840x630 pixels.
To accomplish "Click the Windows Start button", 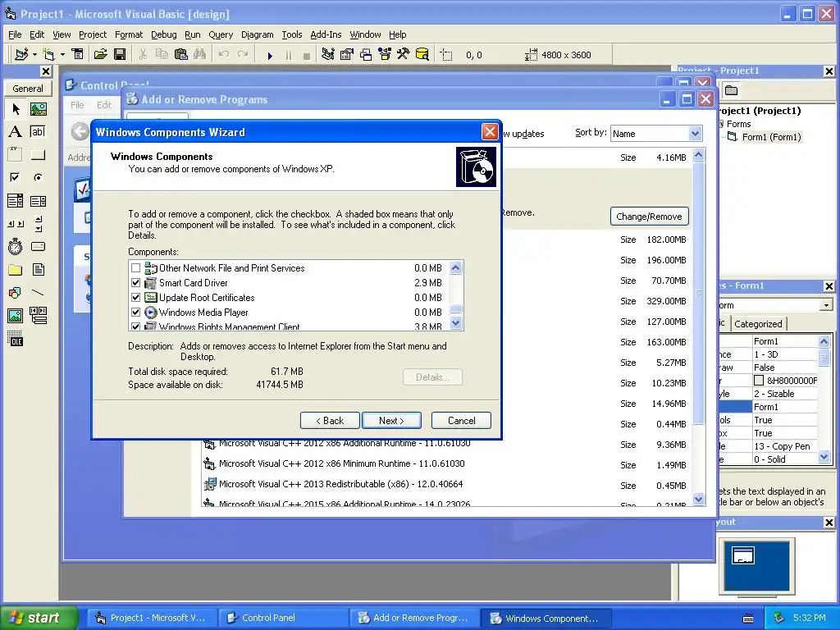I will click(38, 618).
